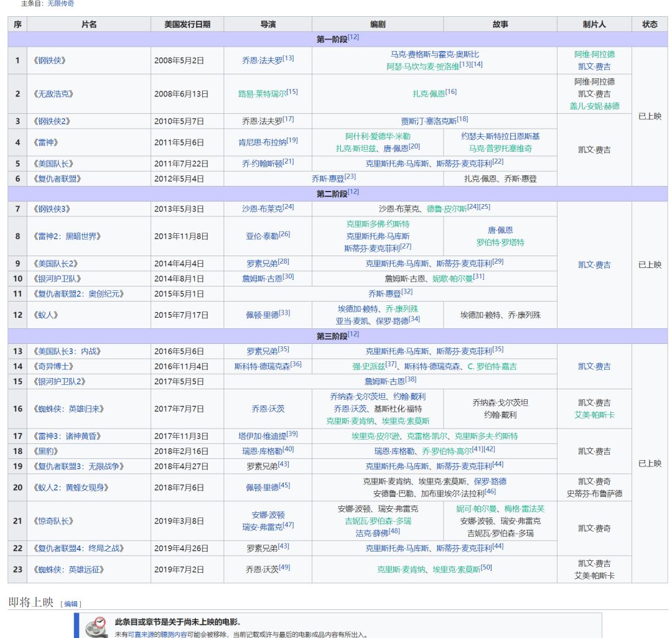Click the 编辑 link beside 即将上映
Viewport: 672px width, 638px height.
pos(71,604)
